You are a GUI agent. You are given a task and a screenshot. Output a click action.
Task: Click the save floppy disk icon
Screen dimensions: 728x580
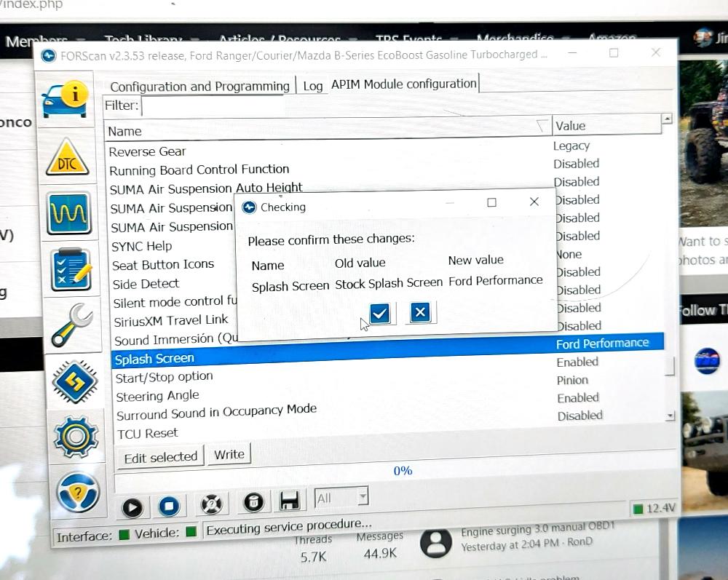[x=289, y=501]
